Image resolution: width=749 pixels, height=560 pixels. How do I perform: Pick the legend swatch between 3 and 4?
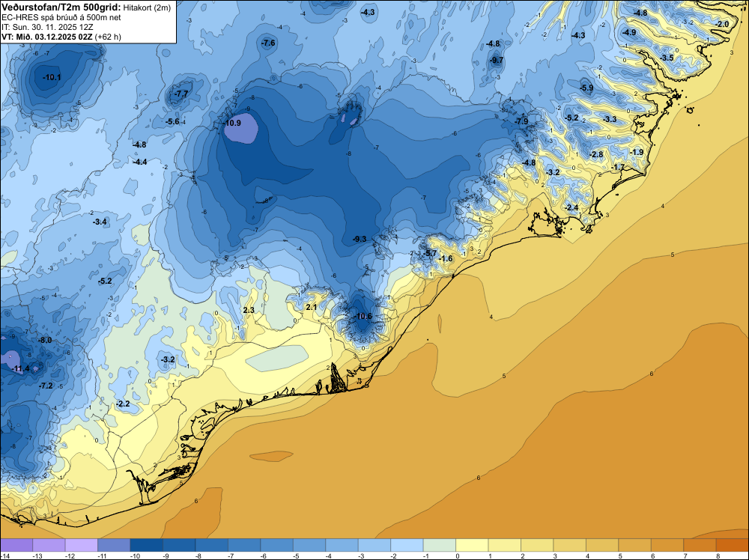(569, 545)
